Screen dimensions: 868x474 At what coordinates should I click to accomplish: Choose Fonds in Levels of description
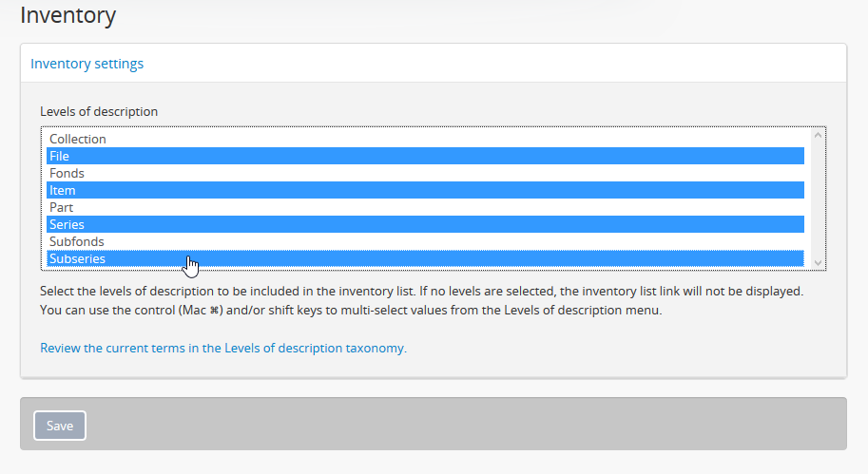click(x=68, y=174)
